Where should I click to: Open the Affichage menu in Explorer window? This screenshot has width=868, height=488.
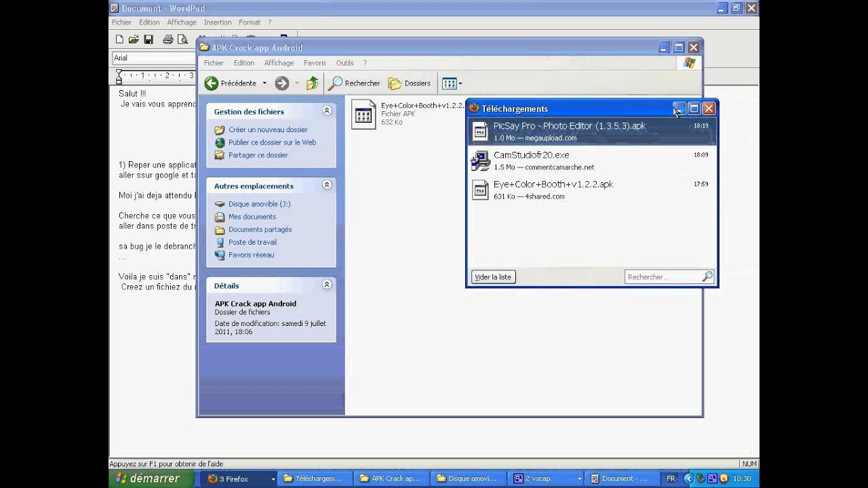coord(279,63)
